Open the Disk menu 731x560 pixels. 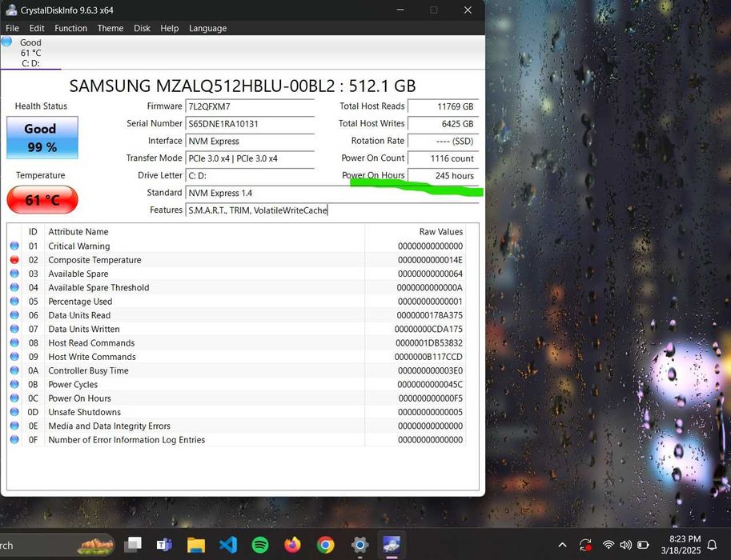(x=142, y=29)
